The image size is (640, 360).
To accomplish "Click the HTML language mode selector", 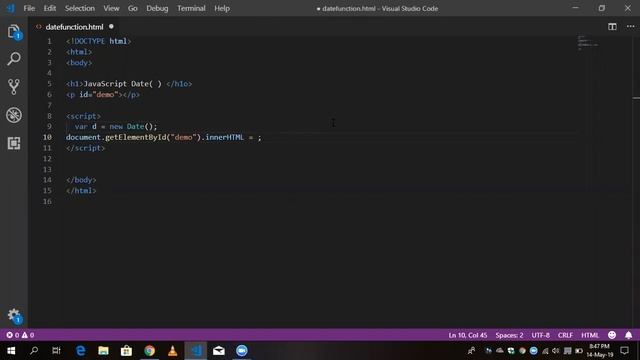I will [x=590, y=335].
